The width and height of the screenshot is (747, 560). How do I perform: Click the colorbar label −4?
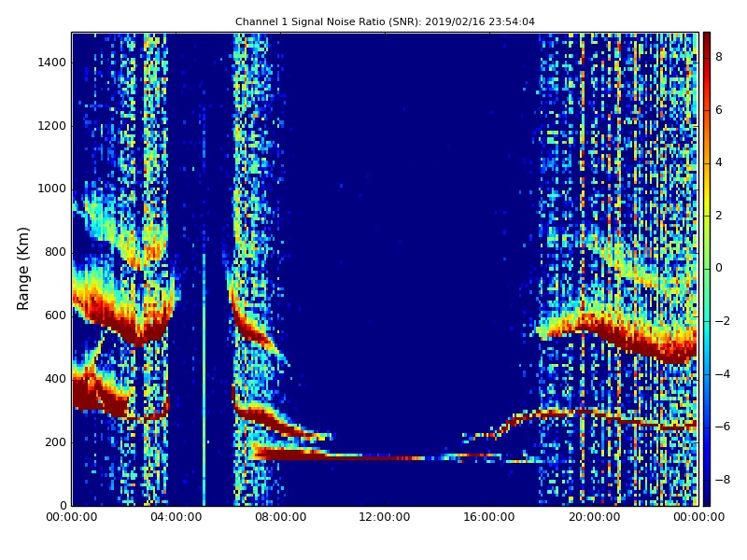[x=723, y=374]
